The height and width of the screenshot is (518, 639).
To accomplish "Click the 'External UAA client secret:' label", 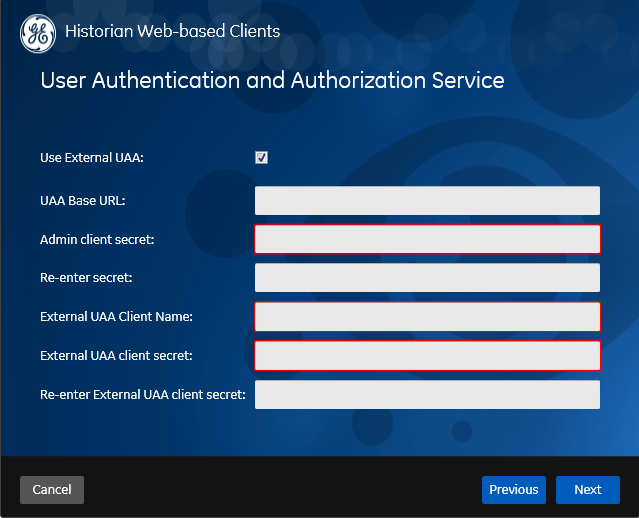I will (x=116, y=355).
